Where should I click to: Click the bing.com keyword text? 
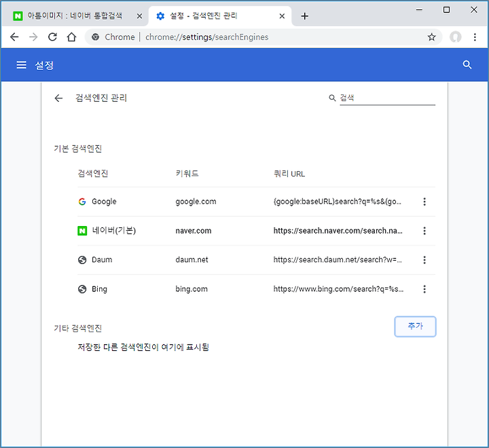point(191,289)
